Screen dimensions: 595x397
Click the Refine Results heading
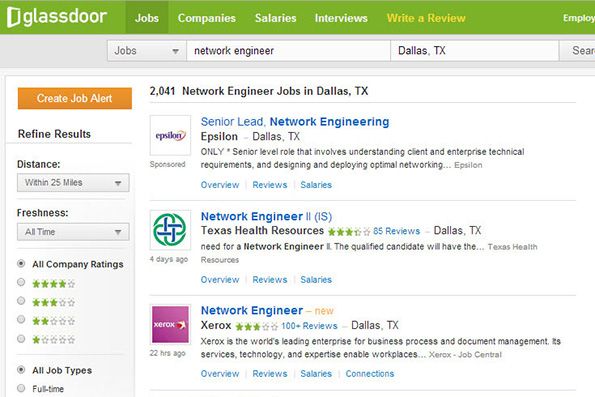click(x=54, y=134)
